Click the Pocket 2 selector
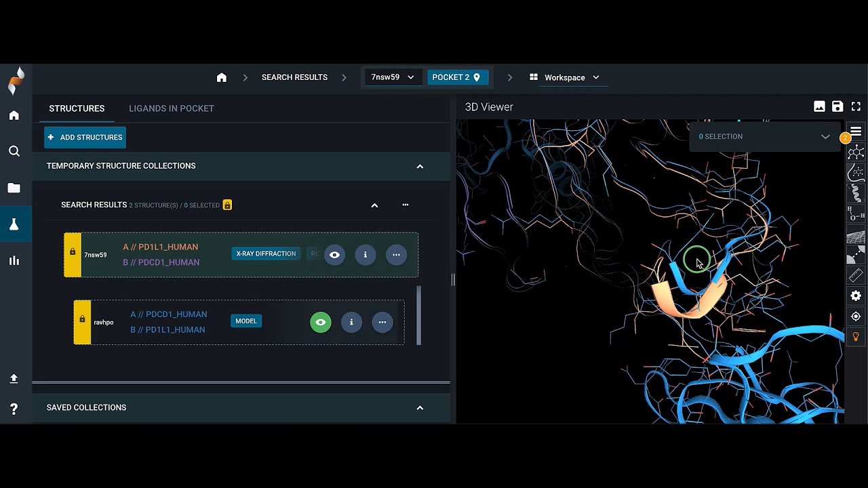Image resolution: width=868 pixels, height=488 pixels. (457, 77)
